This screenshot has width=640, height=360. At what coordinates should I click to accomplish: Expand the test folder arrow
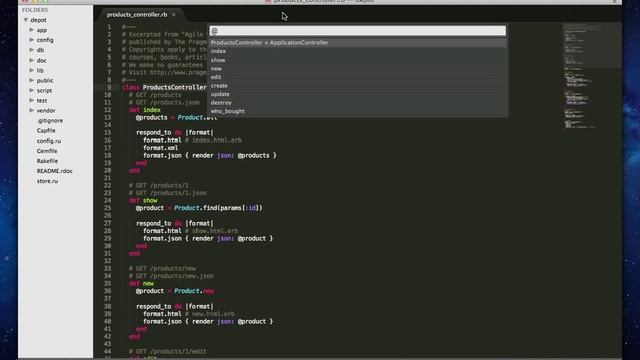tap(31, 100)
